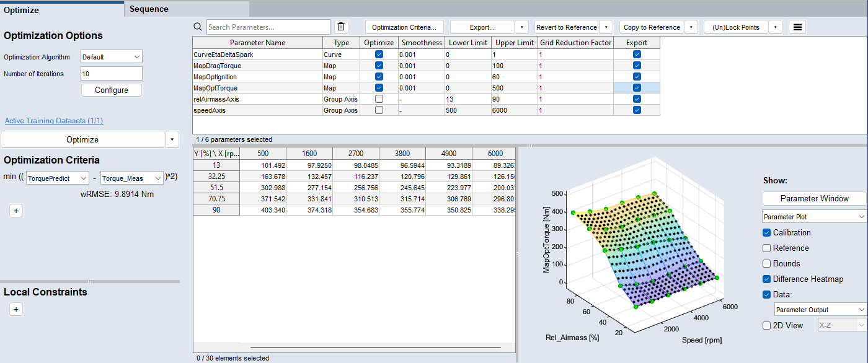868x363 pixels.
Task: Expand the Parameter Plot dropdown
Action: (x=814, y=217)
